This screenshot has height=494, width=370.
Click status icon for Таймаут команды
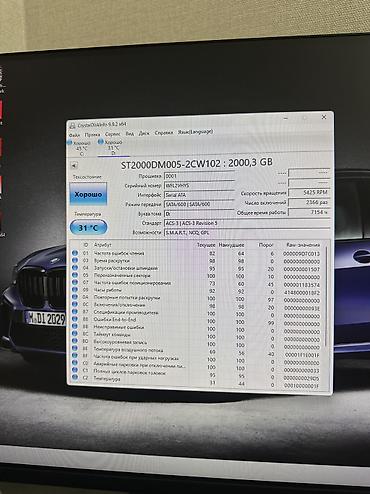click(75, 334)
